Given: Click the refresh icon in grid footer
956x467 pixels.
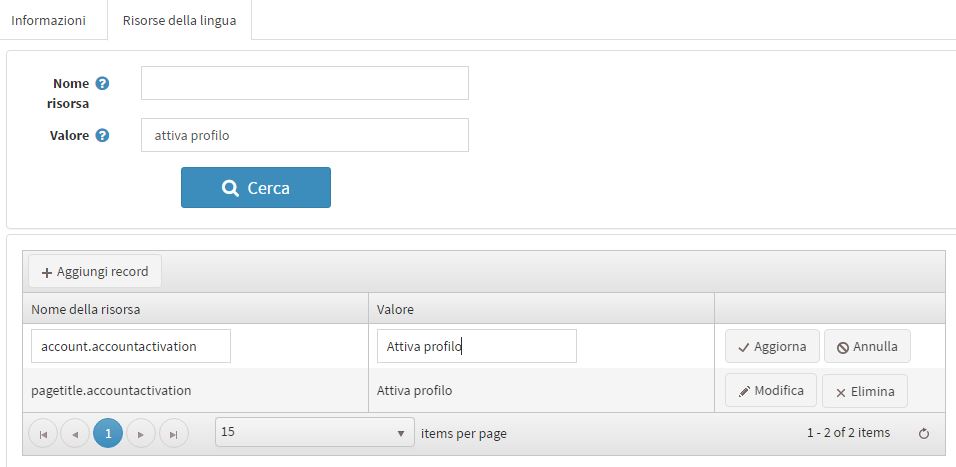Looking at the screenshot, I should [923, 433].
